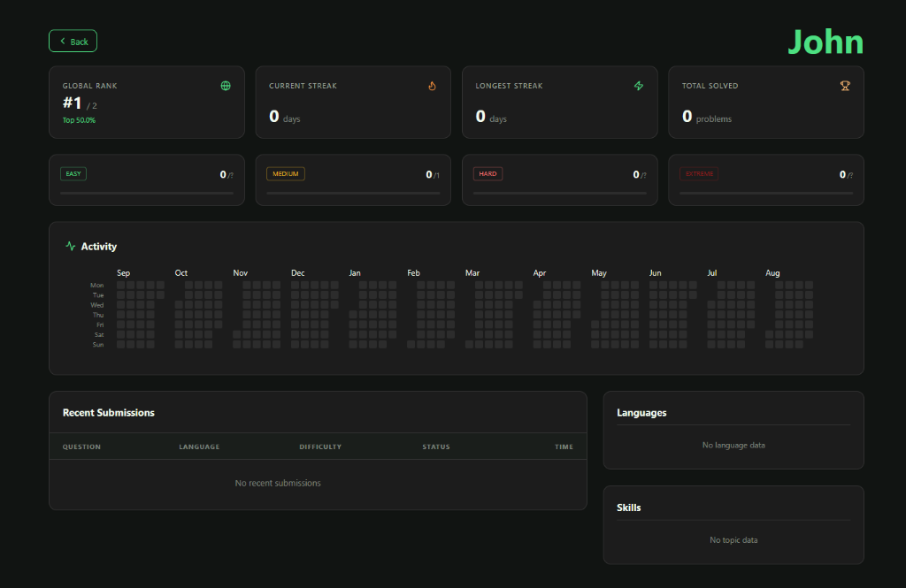Click the Dec month label in Activity

pos(298,272)
